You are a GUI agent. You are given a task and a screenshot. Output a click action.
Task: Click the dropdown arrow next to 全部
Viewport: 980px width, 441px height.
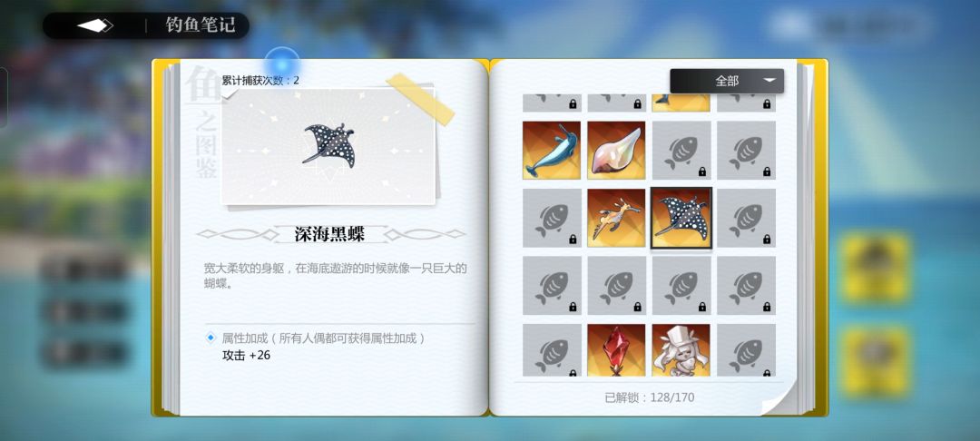coord(769,81)
